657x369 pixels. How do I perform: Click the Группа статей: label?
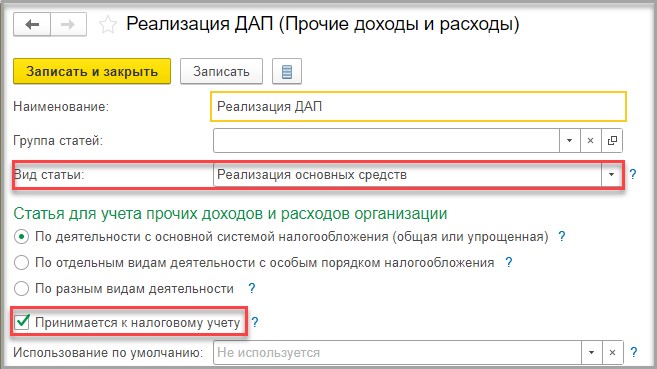click(58, 140)
